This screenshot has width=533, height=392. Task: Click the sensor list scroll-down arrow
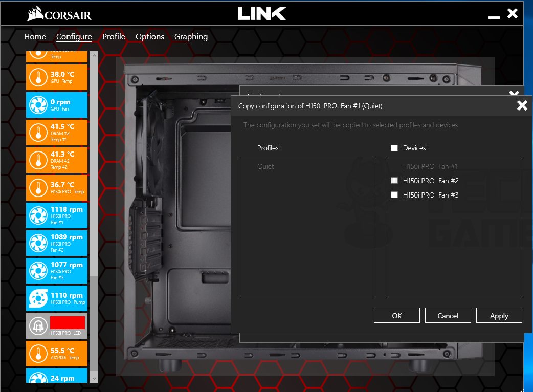94,378
